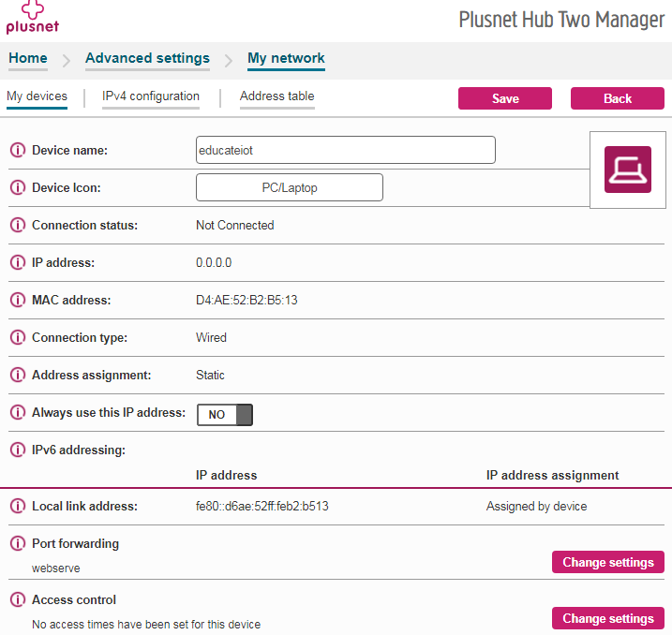Click the Device name text field
The image size is (672, 635).
tap(345, 150)
